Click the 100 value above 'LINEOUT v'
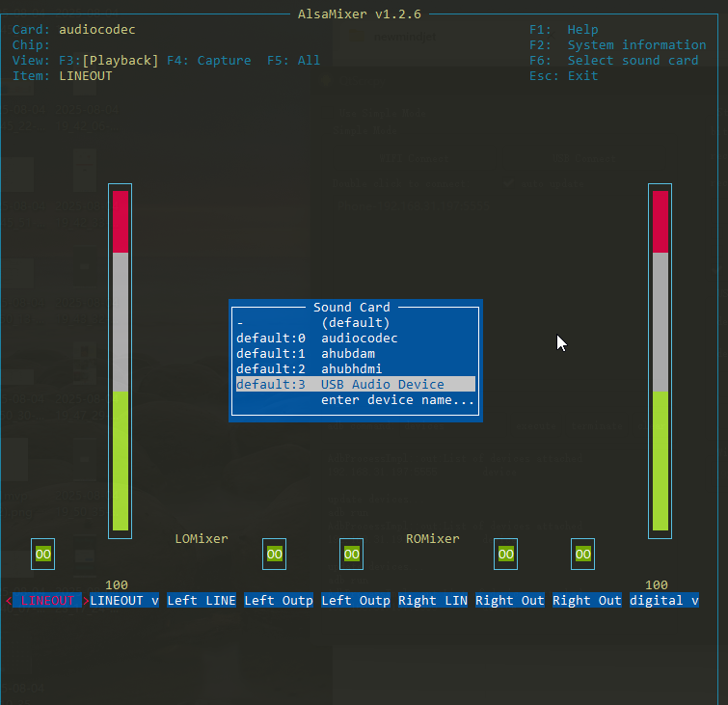 click(117, 584)
